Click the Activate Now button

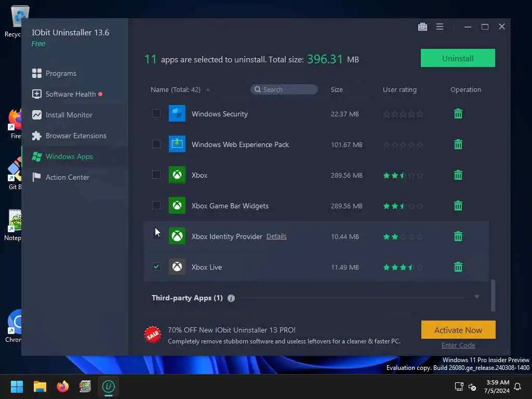[x=458, y=330]
